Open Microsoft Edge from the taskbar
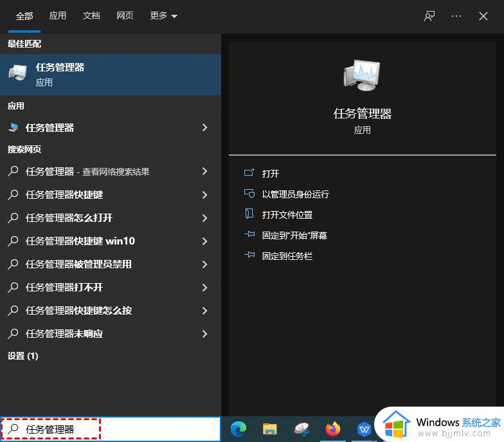The width and height of the screenshot is (504, 442). 239,429
